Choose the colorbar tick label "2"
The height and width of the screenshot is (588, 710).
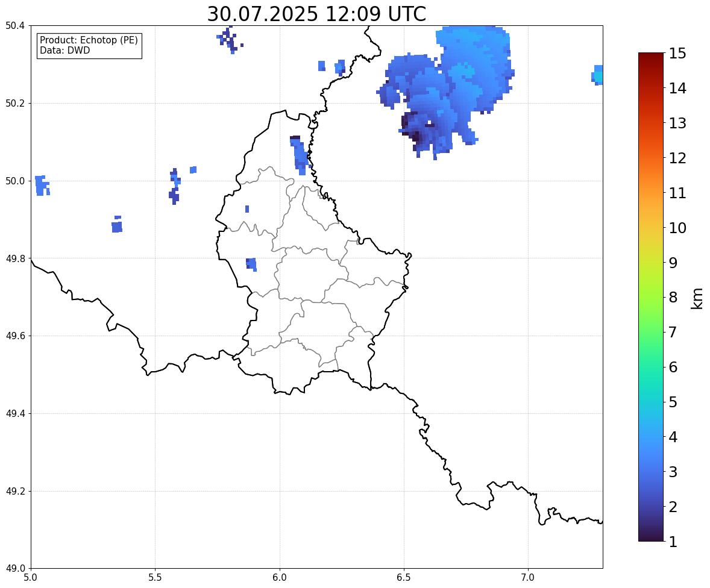673,507
